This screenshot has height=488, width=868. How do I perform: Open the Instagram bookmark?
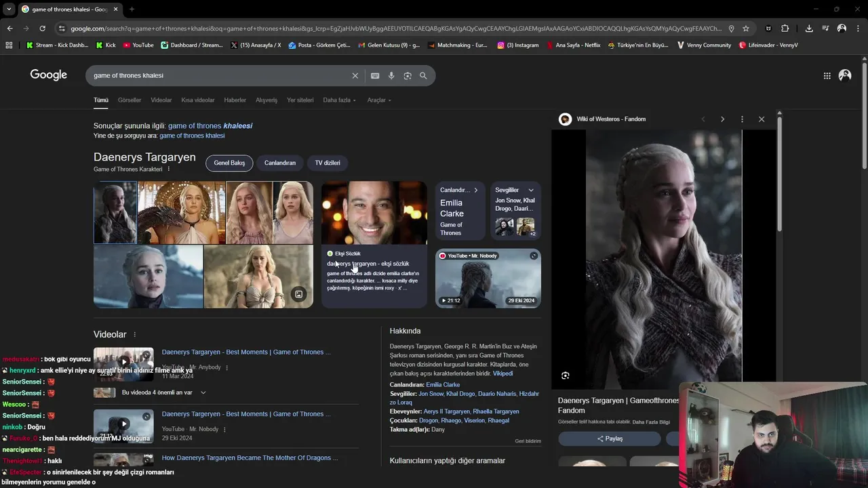(x=518, y=45)
